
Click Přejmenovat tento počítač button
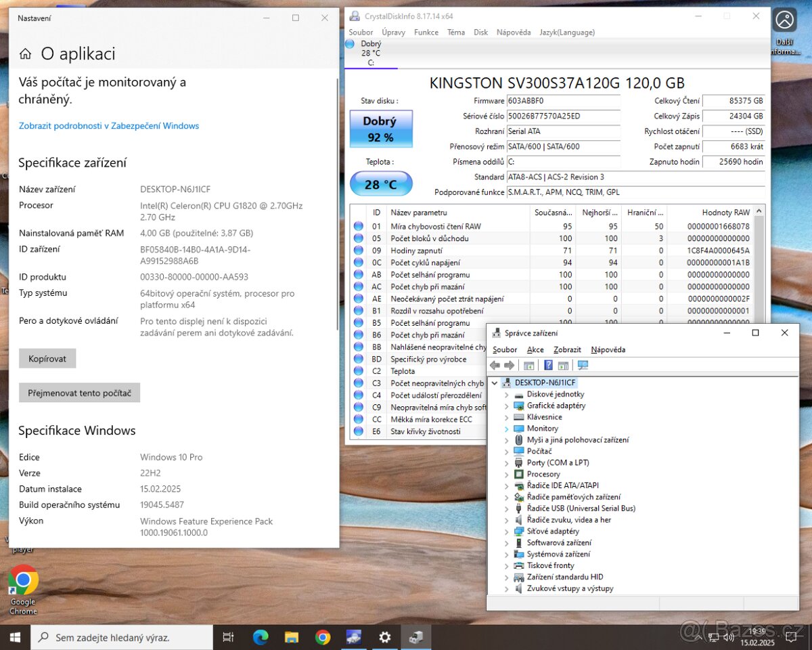(x=79, y=393)
